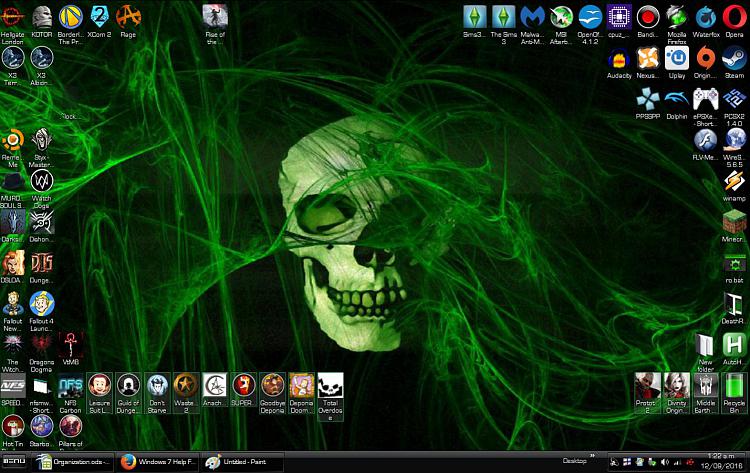
Task: Select the Styx Master of Shadows icon
Action: click(x=42, y=147)
